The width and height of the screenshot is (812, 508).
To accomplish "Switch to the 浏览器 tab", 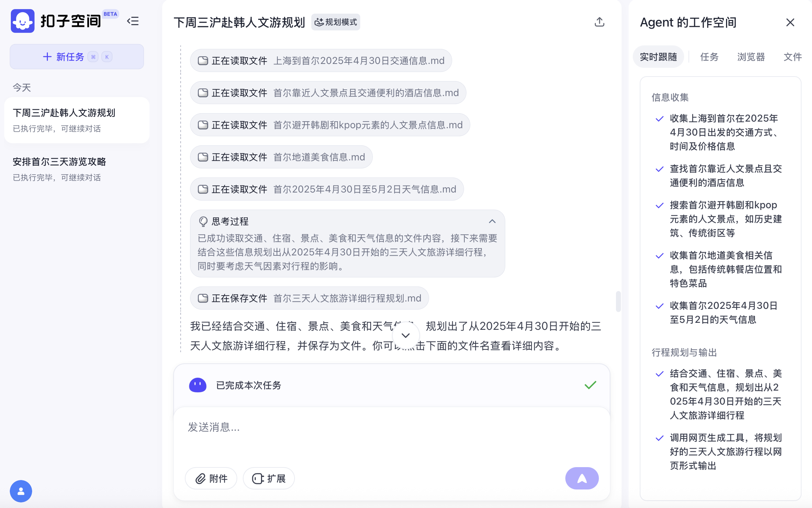I will (x=751, y=57).
